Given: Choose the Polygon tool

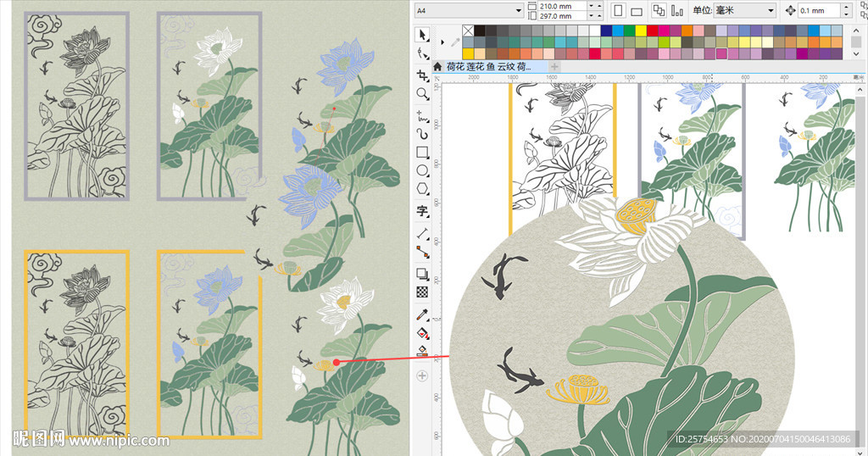Looking at the screenshot, I should 422,189.
